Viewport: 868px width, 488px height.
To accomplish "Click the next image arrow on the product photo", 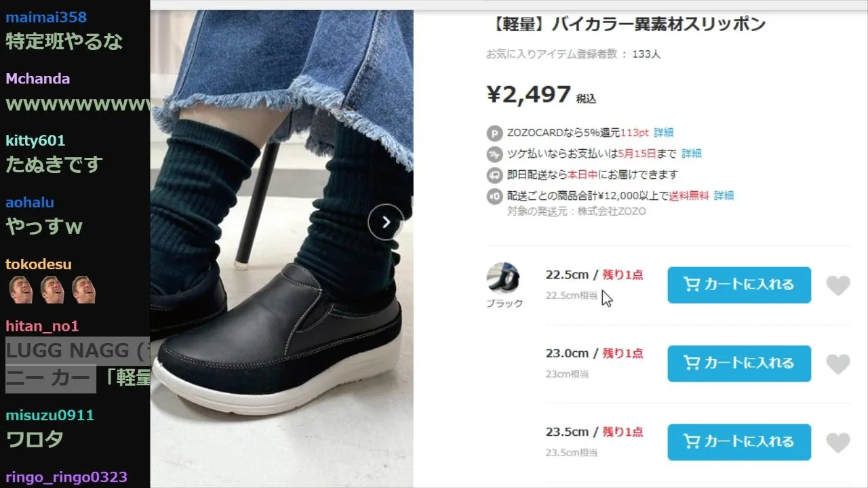I will tap(386, 222).
